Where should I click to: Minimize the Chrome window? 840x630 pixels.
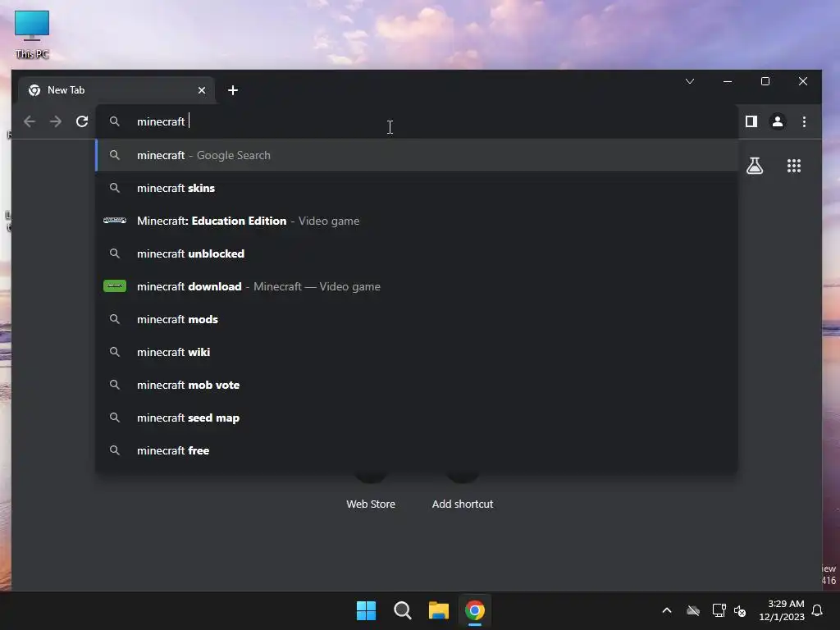click(727, 81)
